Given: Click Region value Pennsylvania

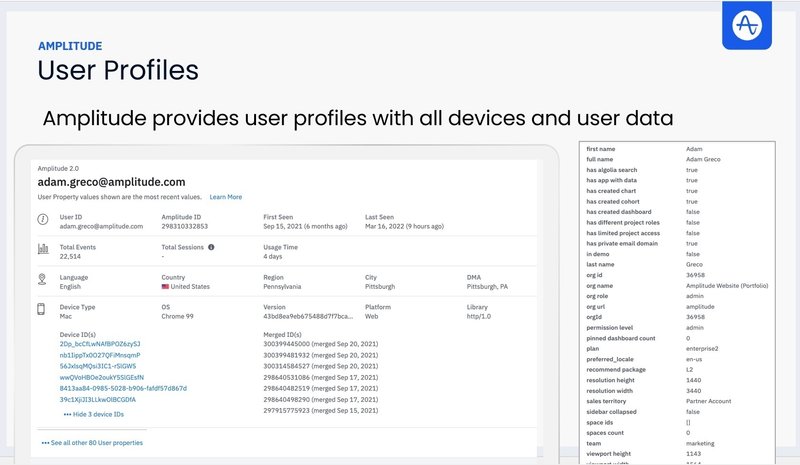Looking at the screenshot, I should coord(282,287).
